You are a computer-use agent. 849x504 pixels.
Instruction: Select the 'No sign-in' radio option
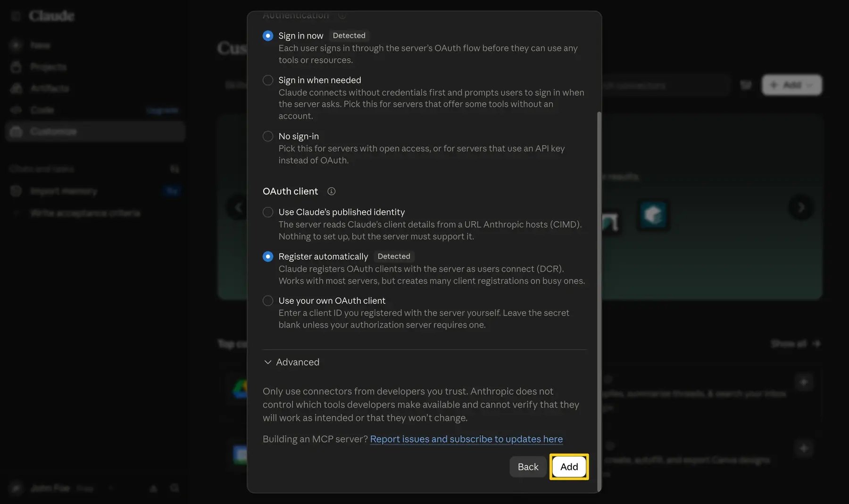tap(268, 136)
